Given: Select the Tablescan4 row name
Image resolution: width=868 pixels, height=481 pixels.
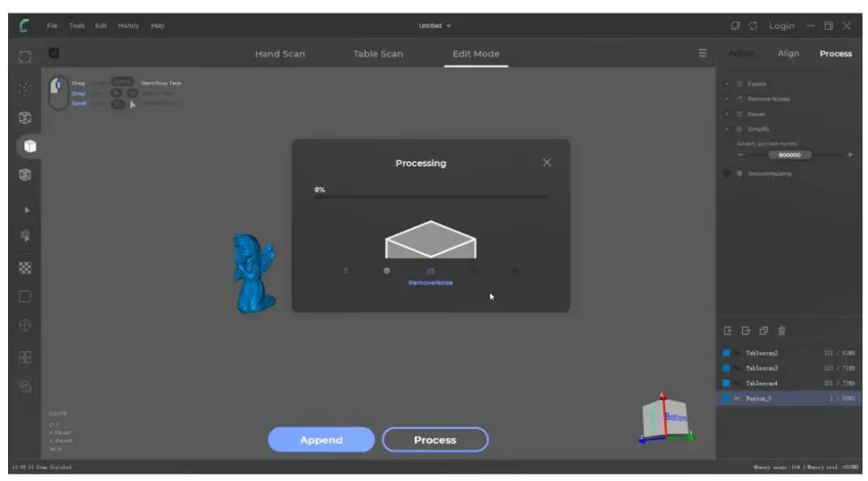Looking at the screenshot, I should click(762, 383).
